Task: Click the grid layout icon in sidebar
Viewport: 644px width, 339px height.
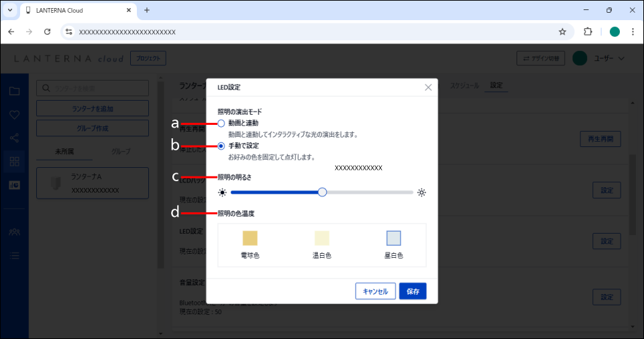Action: click(14, 162)
